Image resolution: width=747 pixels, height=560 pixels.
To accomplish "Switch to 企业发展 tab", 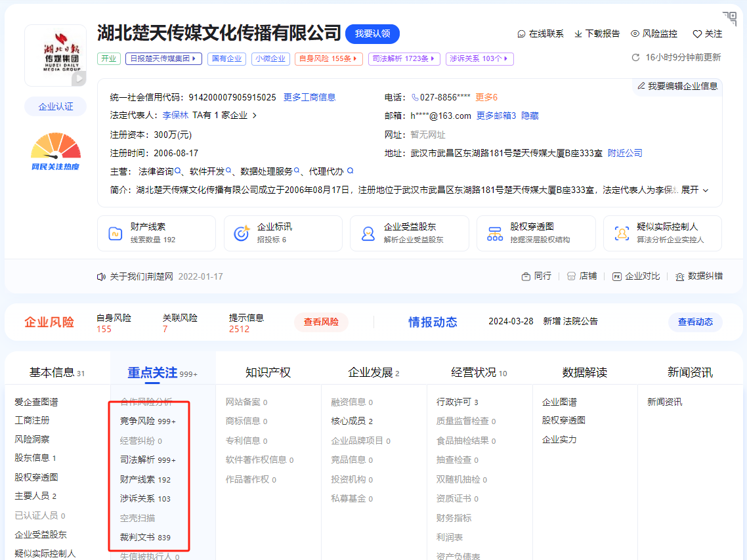I will [373, 372].
